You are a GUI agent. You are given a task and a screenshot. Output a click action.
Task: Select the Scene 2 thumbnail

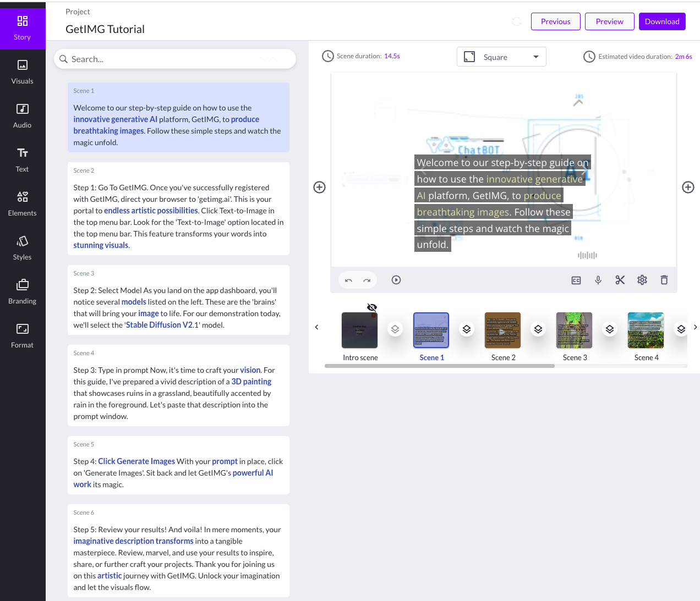pyautogui.click(x=503, y=330)
